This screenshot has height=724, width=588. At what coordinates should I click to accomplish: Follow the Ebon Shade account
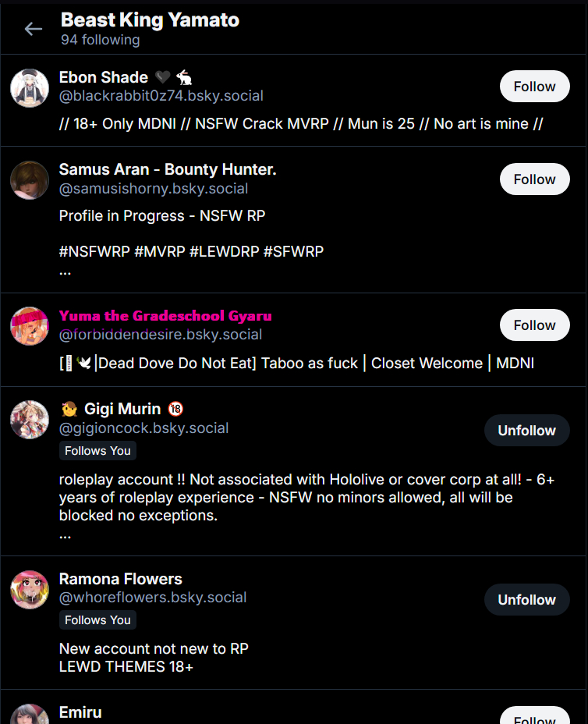pos(534,87)
